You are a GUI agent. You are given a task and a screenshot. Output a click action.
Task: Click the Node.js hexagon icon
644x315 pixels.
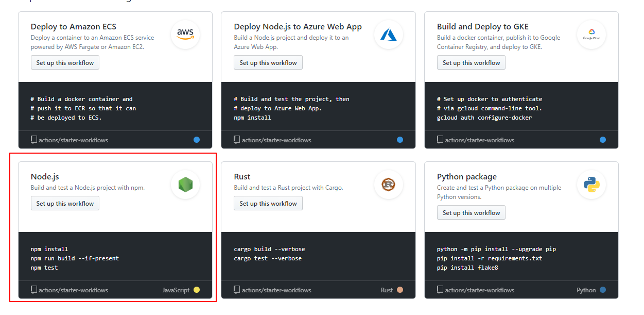click(x=185, y=185)
